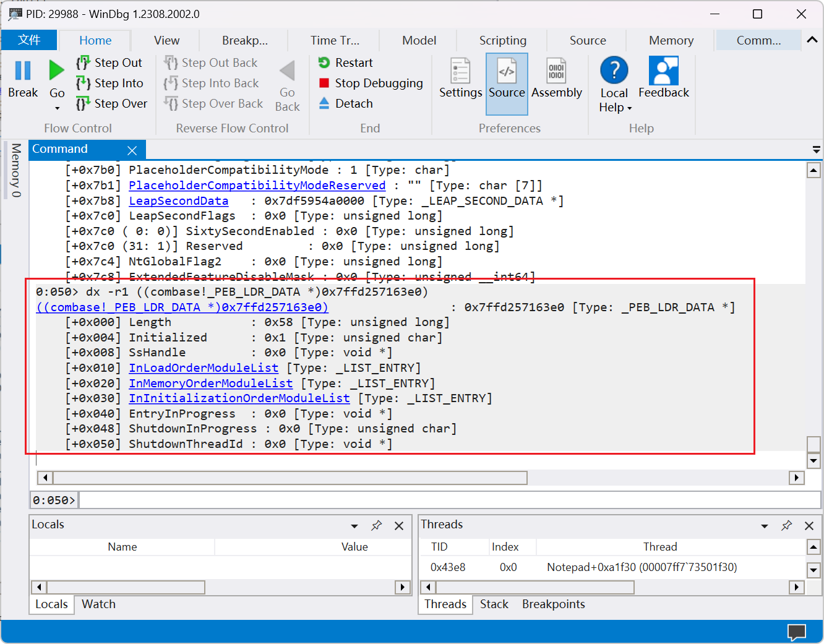824x644 pixels.
Task: Click the 0:050> command input field
Action: pos(449,500)
